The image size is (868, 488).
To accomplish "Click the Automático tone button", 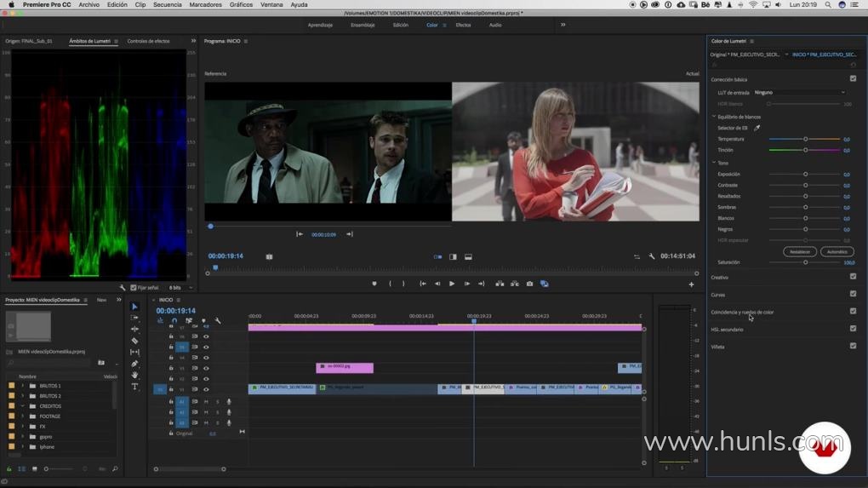I will pos(837,252).
